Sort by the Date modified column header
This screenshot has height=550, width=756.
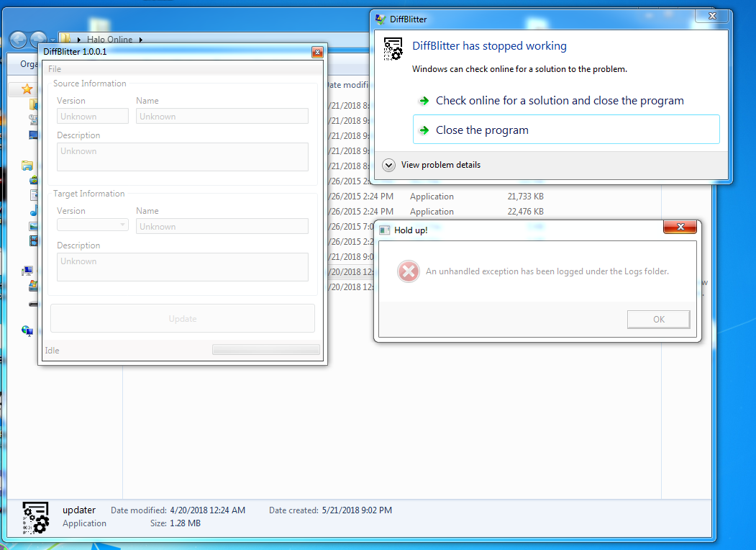[347, 85]
